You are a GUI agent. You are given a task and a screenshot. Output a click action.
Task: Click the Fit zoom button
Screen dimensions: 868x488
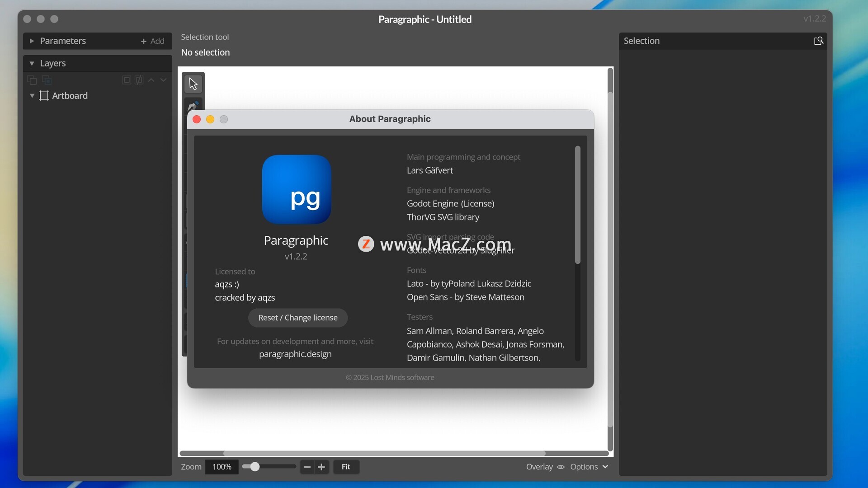pos(346,467)
